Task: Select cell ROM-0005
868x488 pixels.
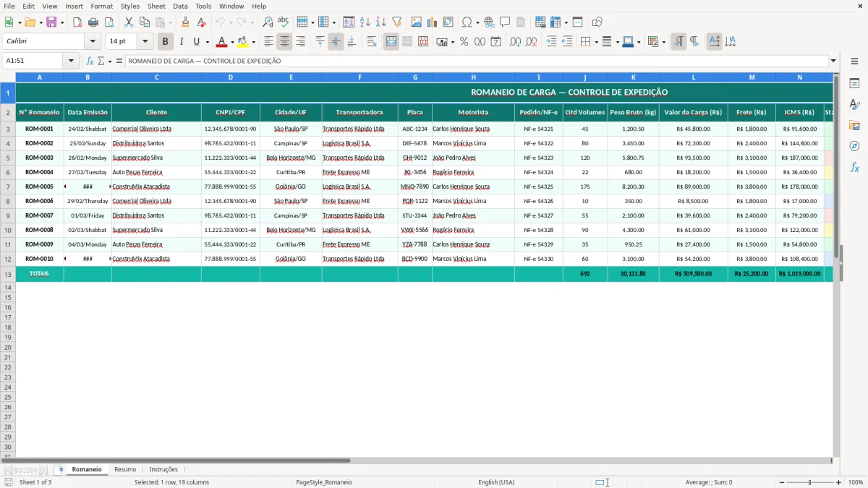Action: 39,187
